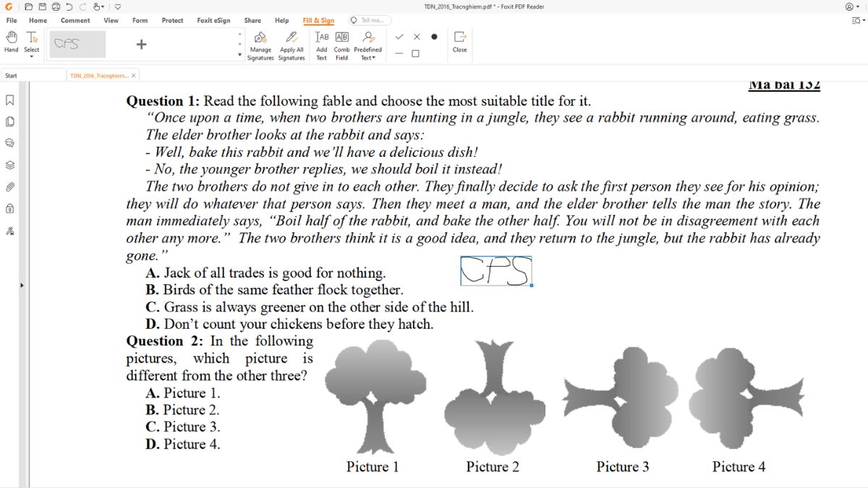The image size is (868, 488).
Task: Add new signature with plus button
Action: pos(141,44)
